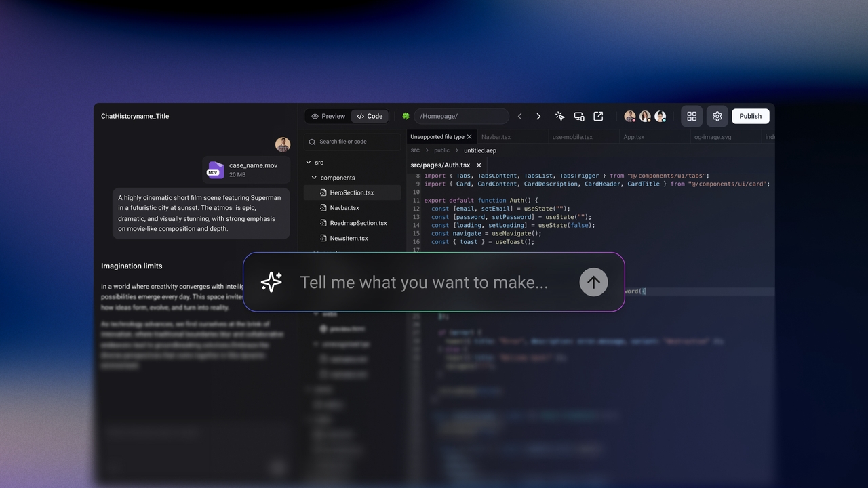Viewport: 868px width, 488px height.
Task: Click the purple MOV file icon
Action: click(216, 169)
